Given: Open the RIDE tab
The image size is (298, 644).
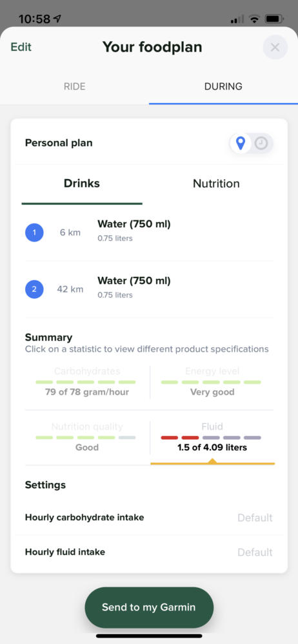Looking at the screenshot, I should point(75,87).
